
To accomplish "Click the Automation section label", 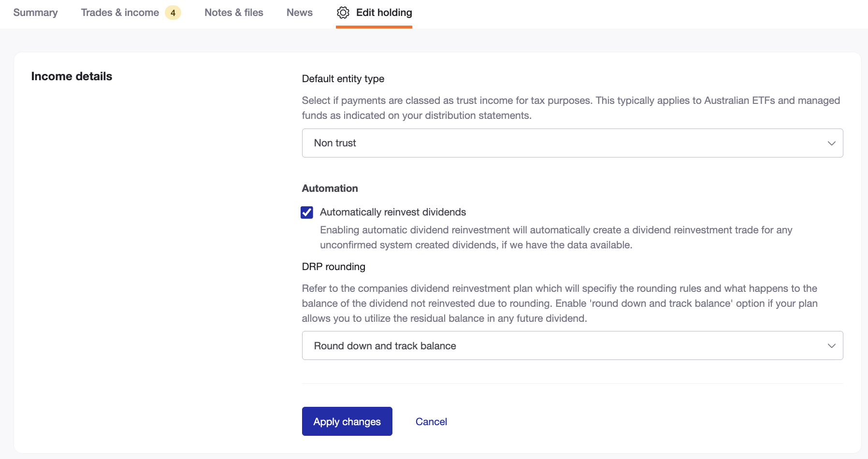I will tap(330, 188).
